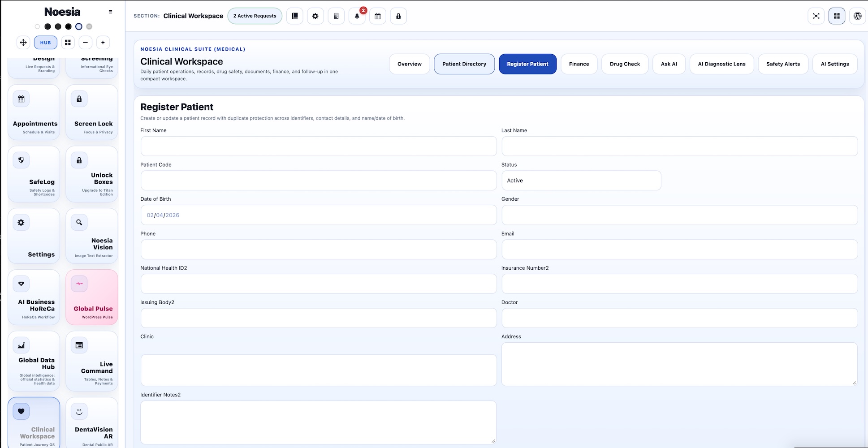Pick the white theme color dot

[x=37, y=26]
